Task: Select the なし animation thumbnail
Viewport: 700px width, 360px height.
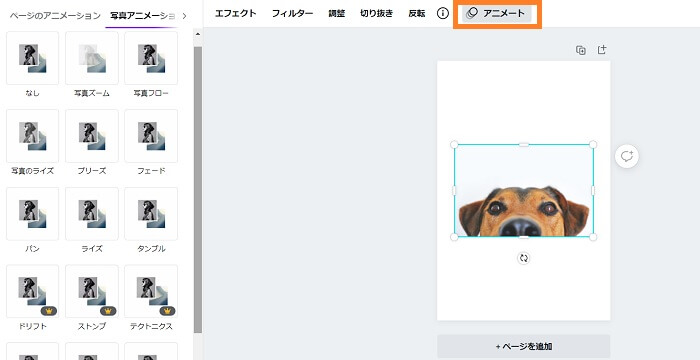Action: click(x=33, y=58)
